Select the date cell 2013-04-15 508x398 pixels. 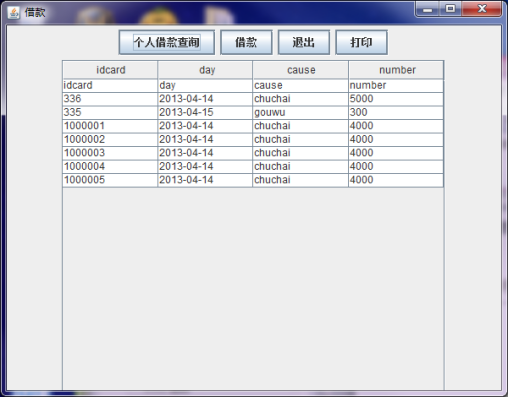tap(205, 113)
